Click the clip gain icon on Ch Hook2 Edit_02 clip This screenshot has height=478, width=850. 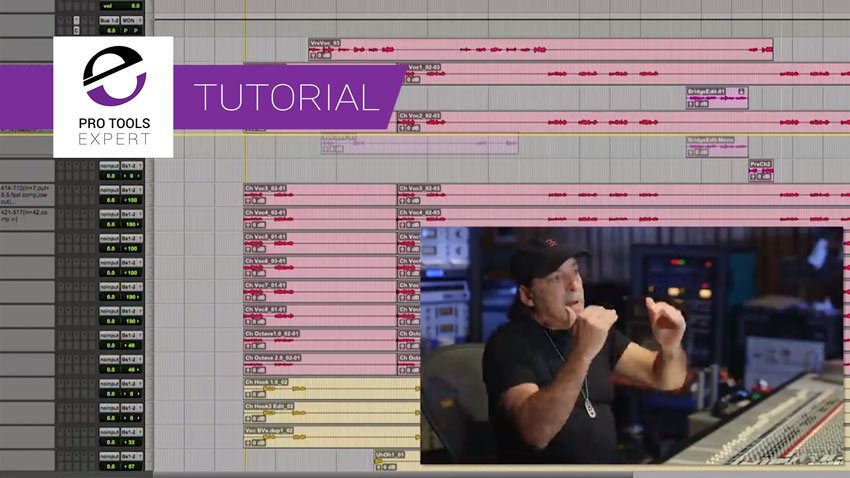pyautogui.click(x=248, y=418)
